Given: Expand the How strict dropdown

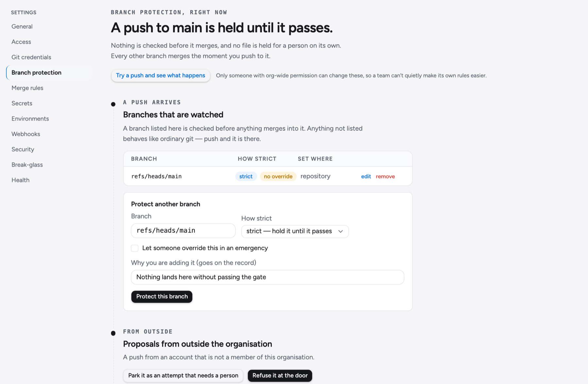Looking at the screenshot, I should (295, 231).
